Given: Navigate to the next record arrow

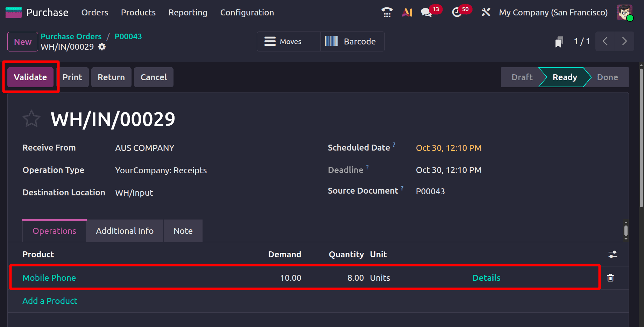Looking at the screenshot, I should click(625, 41).
